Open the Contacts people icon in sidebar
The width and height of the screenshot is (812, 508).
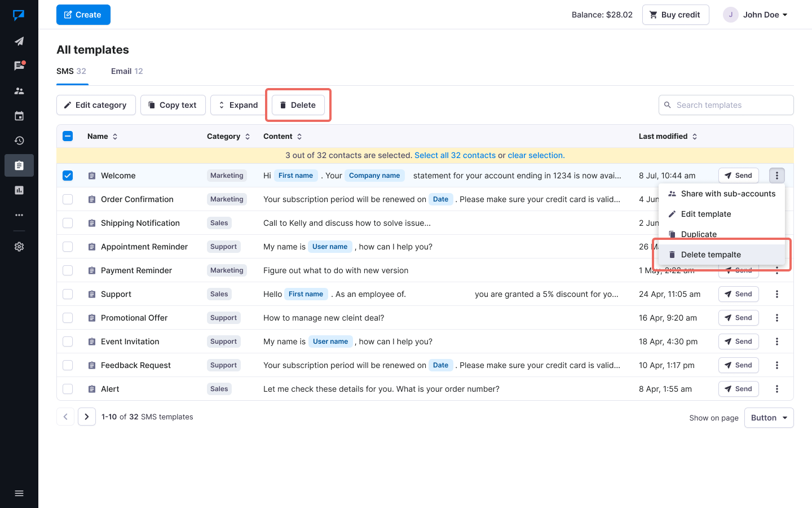(x=19, y=91)
